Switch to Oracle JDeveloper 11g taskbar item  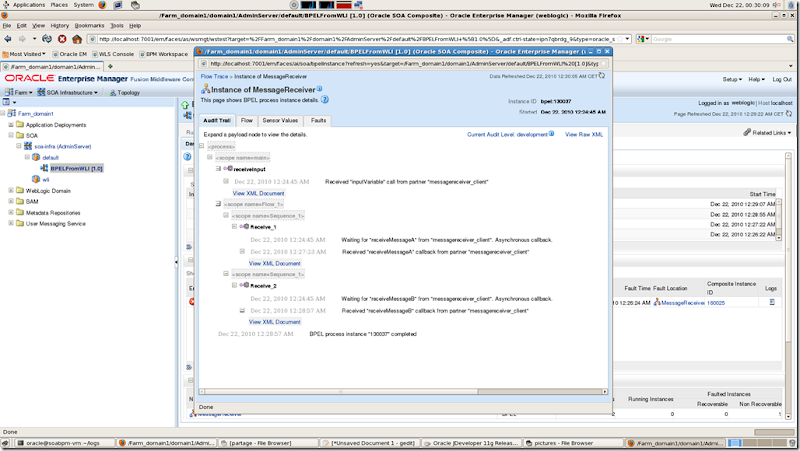point(471,443)
